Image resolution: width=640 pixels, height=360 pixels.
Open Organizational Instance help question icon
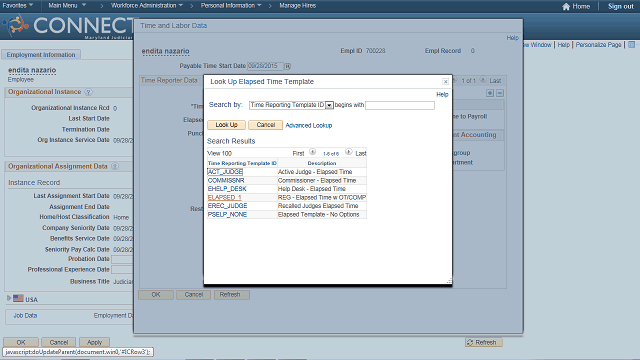coord(88,92)
